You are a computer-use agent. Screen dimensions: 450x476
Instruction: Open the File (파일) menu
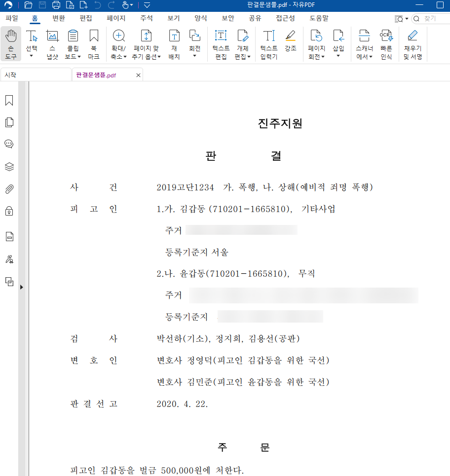point(12,18)
